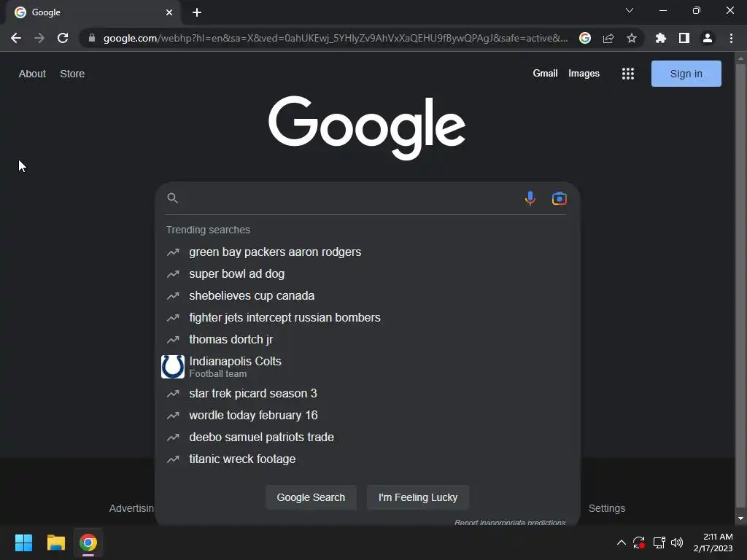Click Report inappropriate predictions
The height and width of the screenshot is (560, 747).
[x=510, y=522]
